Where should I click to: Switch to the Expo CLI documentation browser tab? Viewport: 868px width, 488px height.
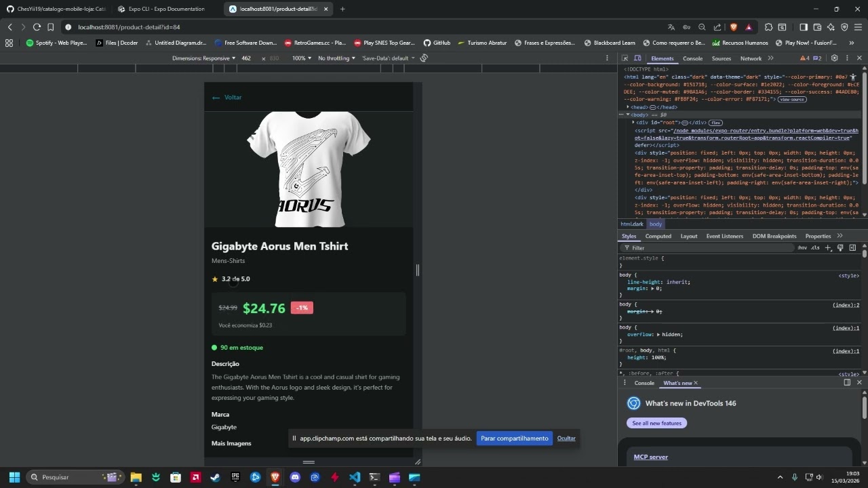166,9
